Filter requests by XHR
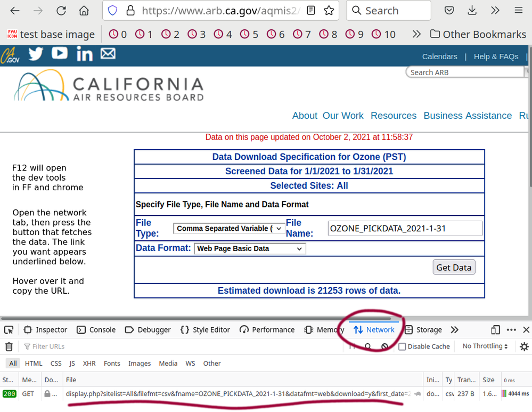 89,363
